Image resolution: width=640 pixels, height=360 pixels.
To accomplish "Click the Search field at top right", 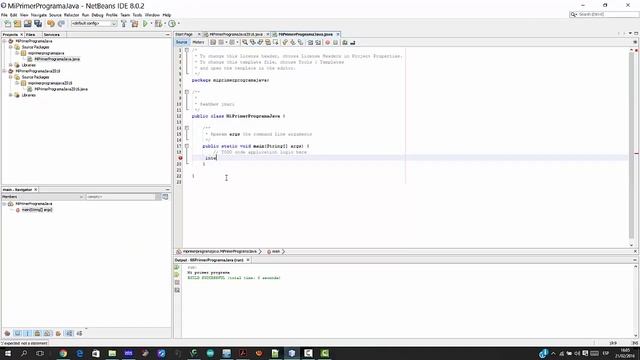I will (603, 14).
